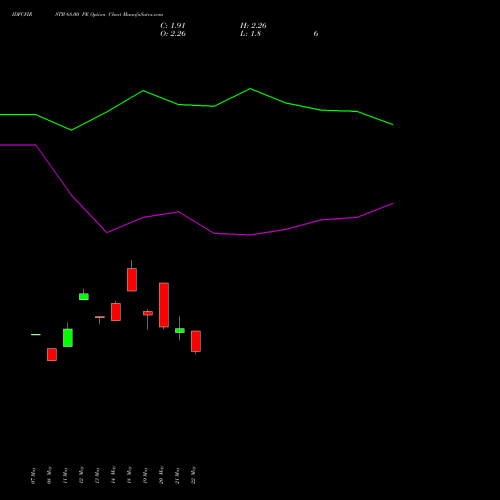Select the last red candlestick above the 22 May label
This screenshot has height=500, width=500.
coord(196,341)
